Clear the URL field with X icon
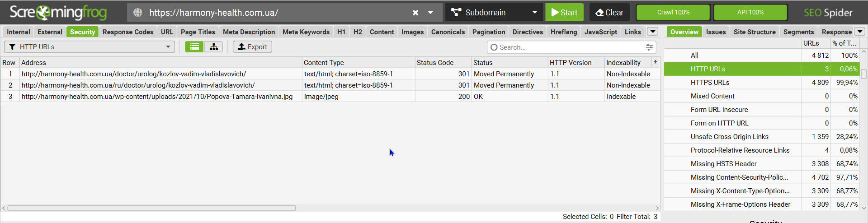 point(415,13)
